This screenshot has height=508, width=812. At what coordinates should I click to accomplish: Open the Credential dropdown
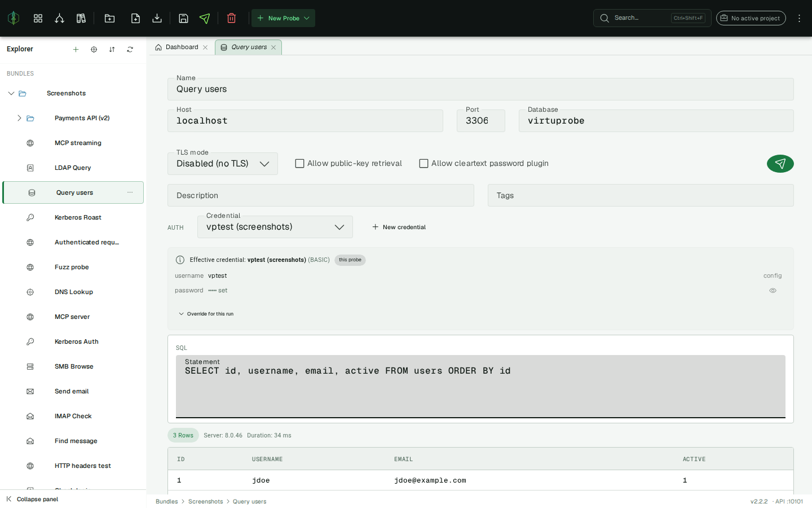(275, 227)
